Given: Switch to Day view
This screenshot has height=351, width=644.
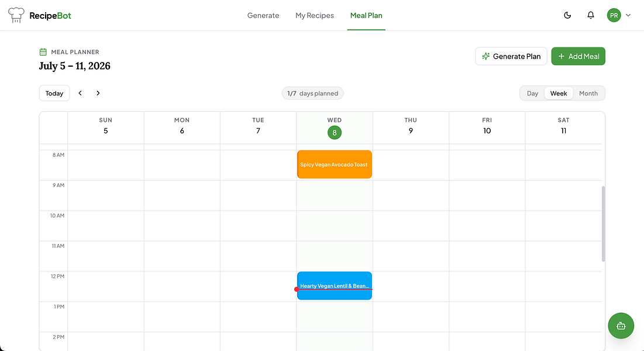Looking at the screenshot, I should (x=532, y=93).
